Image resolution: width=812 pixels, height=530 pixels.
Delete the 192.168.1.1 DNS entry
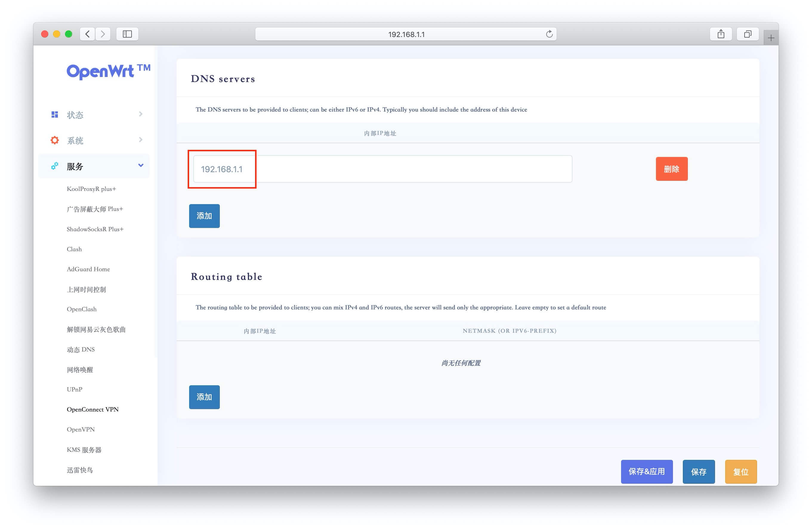point(671,169)
